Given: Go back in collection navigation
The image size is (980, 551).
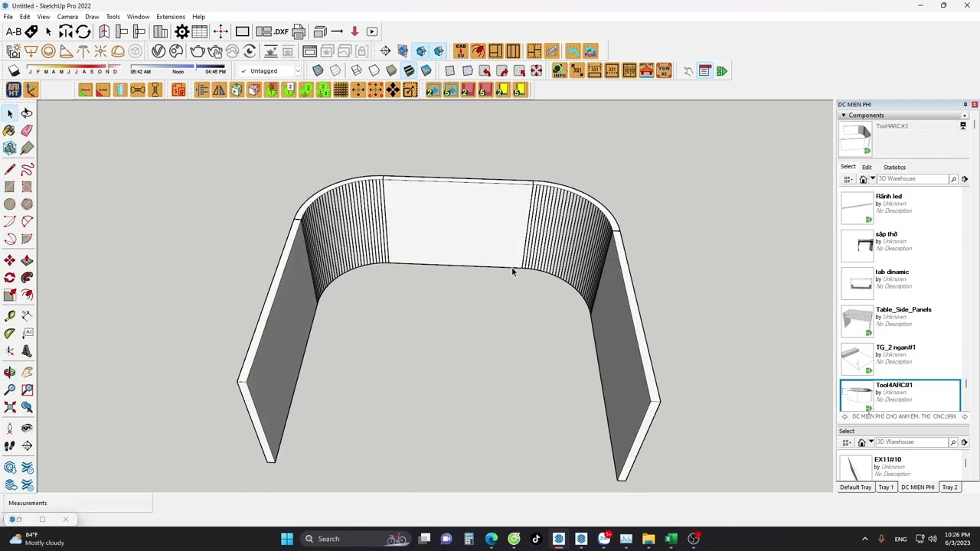Looking at the screenshot, I should 845,417.
